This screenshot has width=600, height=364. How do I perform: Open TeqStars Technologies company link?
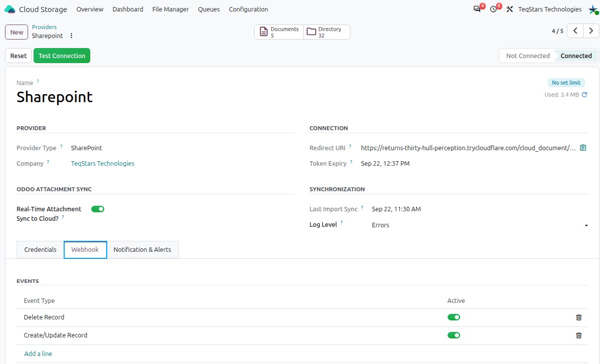pyautogui.click(x=103, y=164)
